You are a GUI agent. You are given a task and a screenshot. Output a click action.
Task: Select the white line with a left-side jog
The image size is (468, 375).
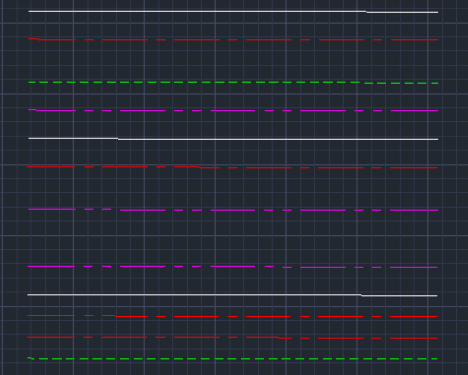[x=233, y=139]
